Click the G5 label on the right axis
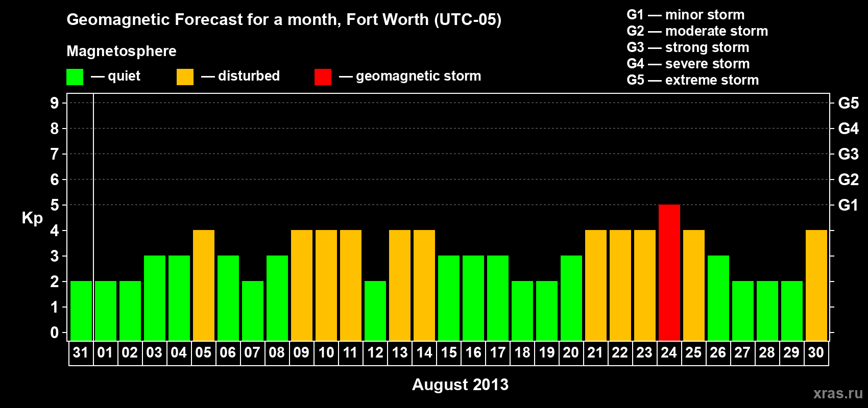This screenshot has height=408, width=868. click(x=849, y=103)
